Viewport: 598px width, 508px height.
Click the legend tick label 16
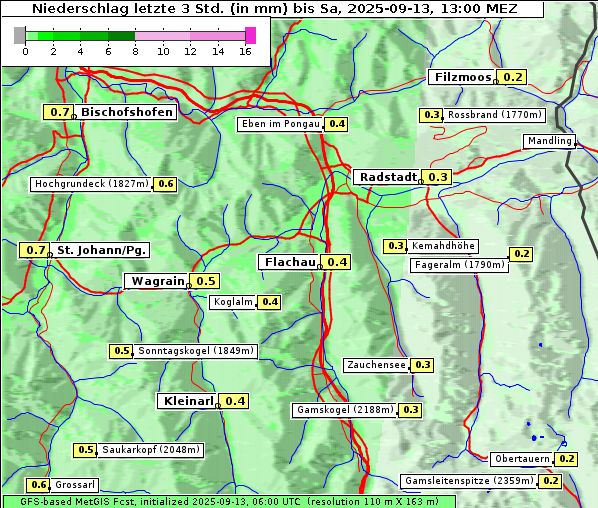click(x=245, y=51)
